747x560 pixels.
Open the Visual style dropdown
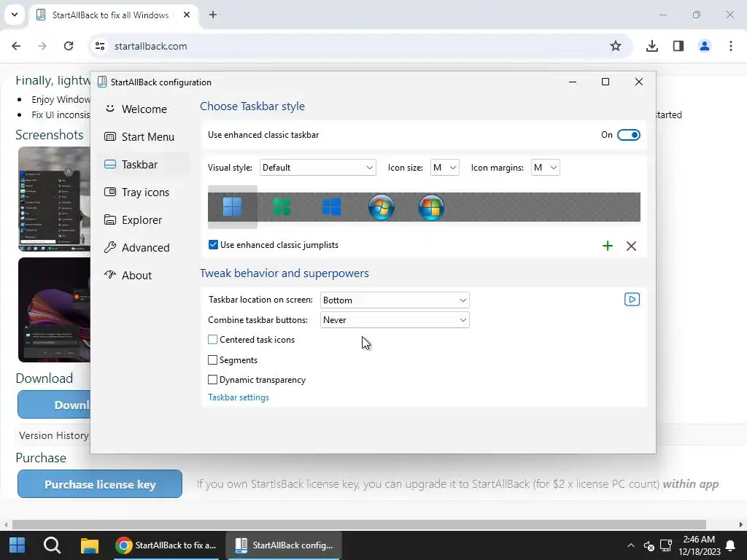tap(318, 168)
